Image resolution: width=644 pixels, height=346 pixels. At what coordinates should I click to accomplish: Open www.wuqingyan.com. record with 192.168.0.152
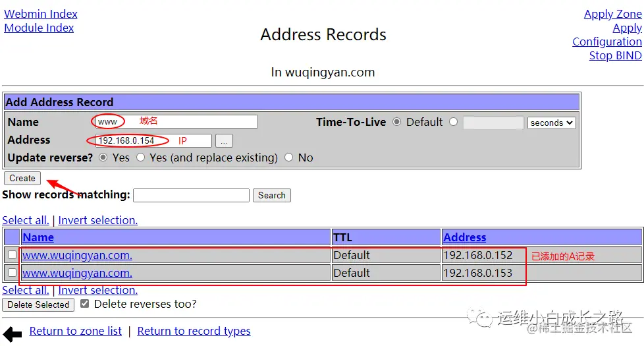tap(77, 255)
